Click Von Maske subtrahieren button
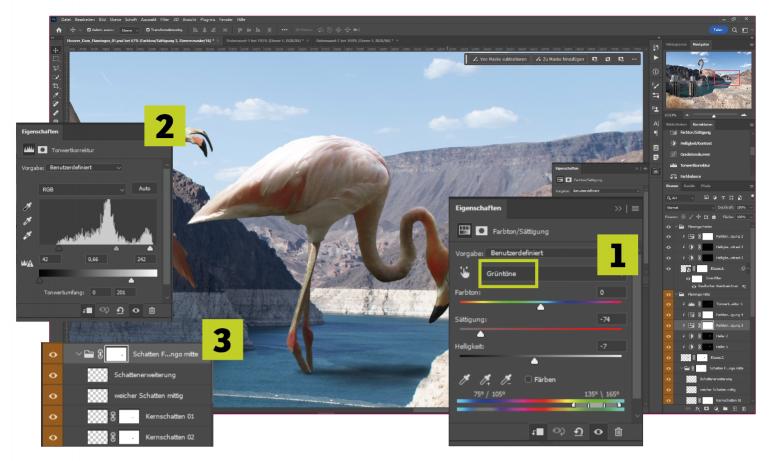Image resolution: width=770 pixels, height=461 pixels. tap(499, 59)
